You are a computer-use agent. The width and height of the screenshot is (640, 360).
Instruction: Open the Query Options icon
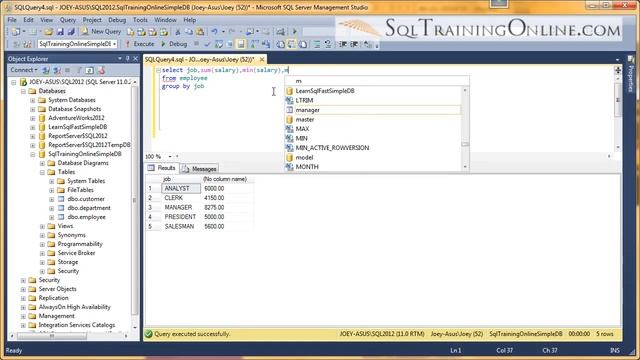tap(229, 44)
